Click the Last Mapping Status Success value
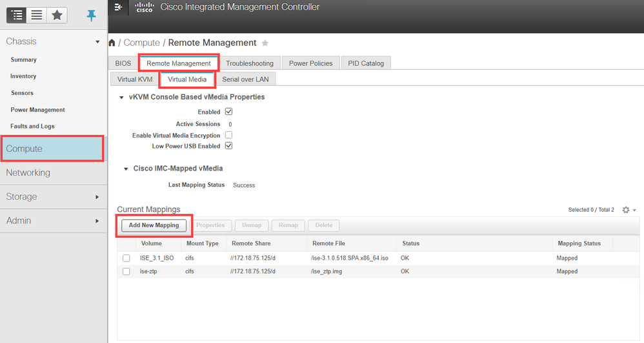 click(x=244, y=185)
